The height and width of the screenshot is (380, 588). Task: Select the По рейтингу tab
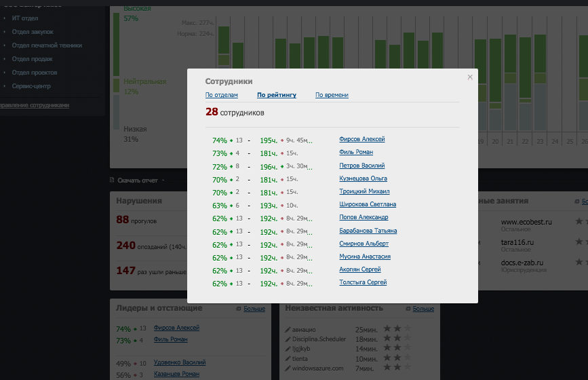(x=277, y=95)
